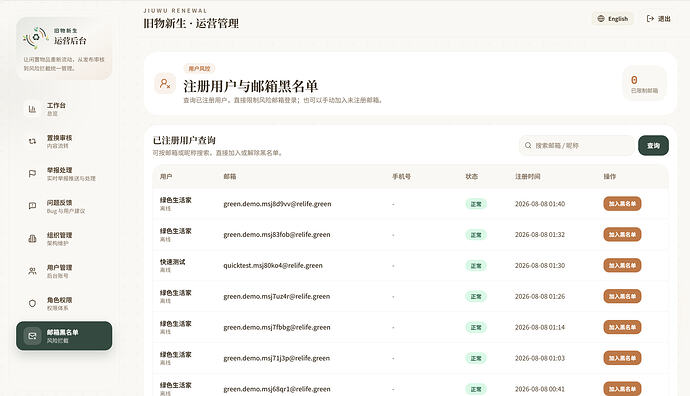Click the logout arrow icon
The width and height of the screenshot is (690, 396).
pyautogui.click(x=650, y=18)
